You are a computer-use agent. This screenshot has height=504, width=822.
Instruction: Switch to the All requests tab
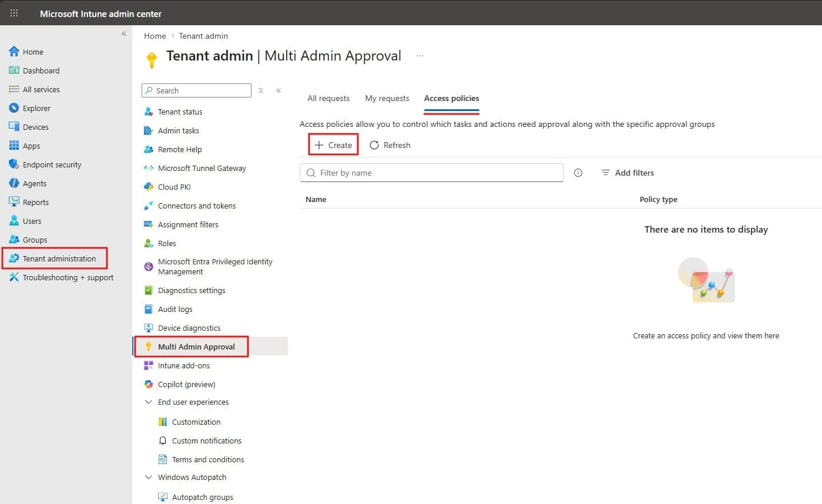pyautogui.click(x=328, y=98)
